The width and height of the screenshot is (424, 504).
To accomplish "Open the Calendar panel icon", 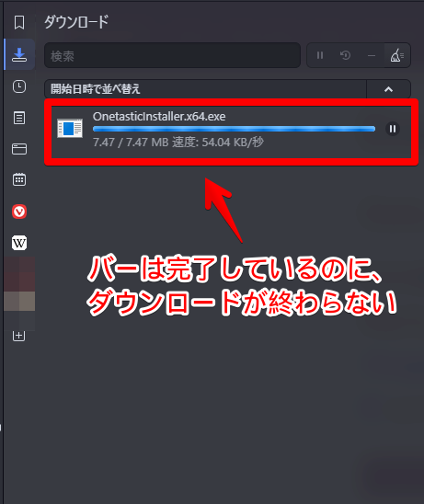I will [19, 179].
